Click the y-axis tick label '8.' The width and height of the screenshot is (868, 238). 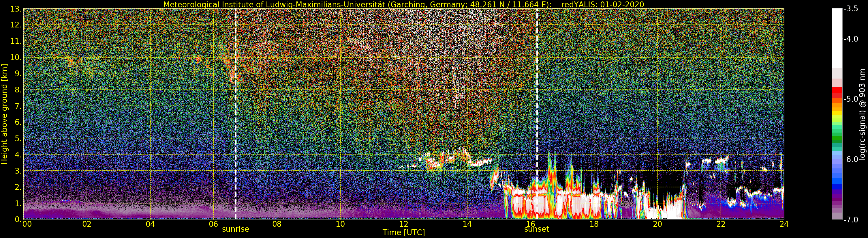pyautogui.click(x=18, y=90)
